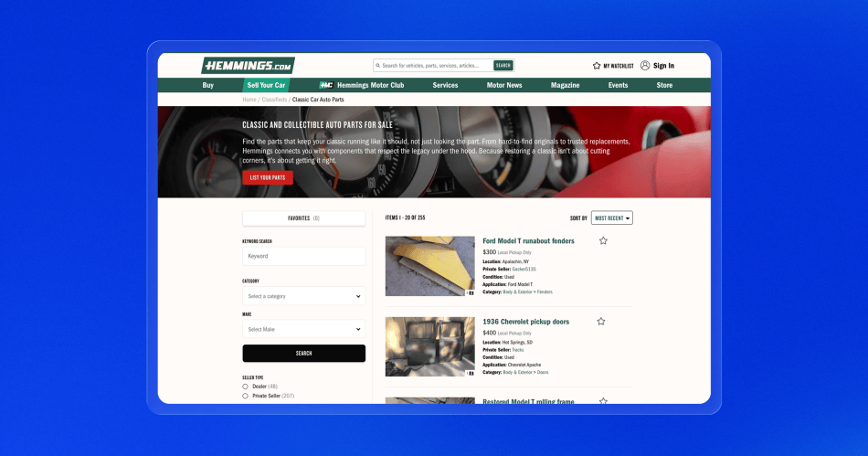Screen dimensions: 868x456
Task: Click the Hemmings.com logo
Action: click(x=248, y=66)
